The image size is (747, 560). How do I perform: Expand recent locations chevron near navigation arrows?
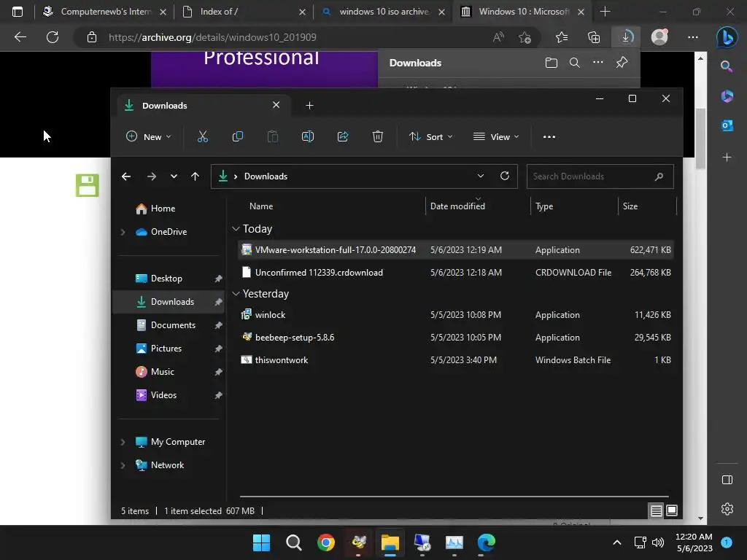click(x=174, y=176)
